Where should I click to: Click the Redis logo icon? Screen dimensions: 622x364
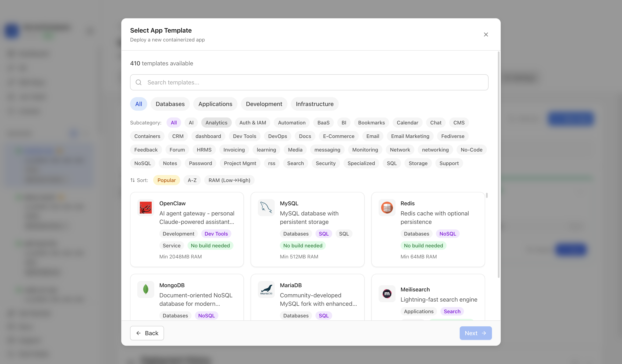click(x=387, y=208)
